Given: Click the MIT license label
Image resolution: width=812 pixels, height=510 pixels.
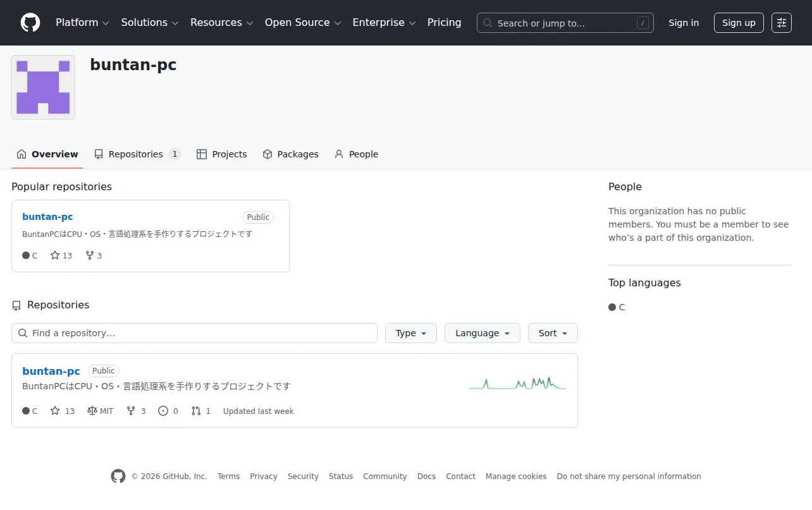Looking at the screenshot, I should click(101, 411).
